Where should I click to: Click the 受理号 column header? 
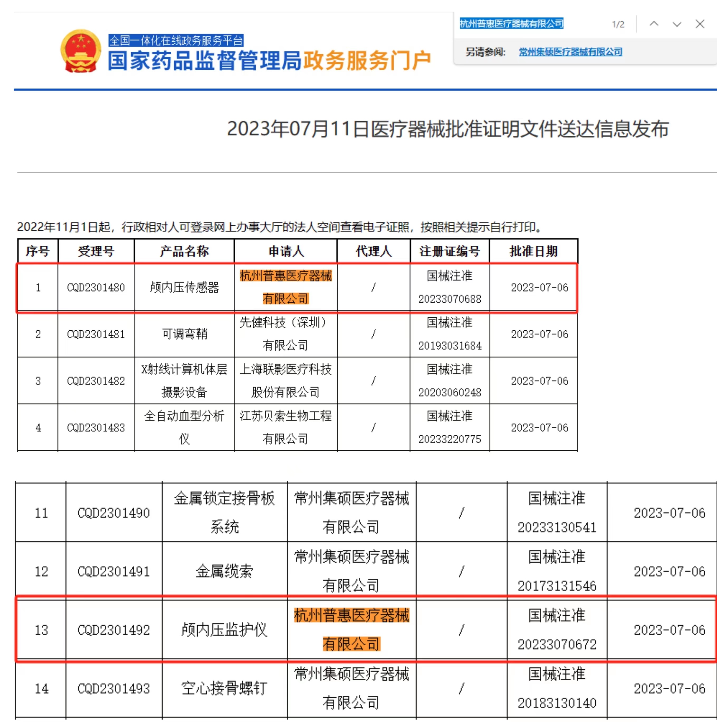[x=96, y=251]
